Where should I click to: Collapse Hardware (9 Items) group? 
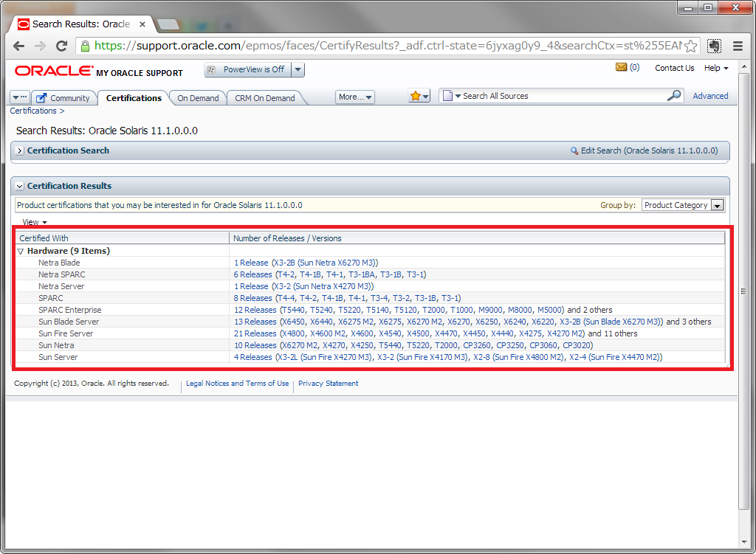(20, 251)
